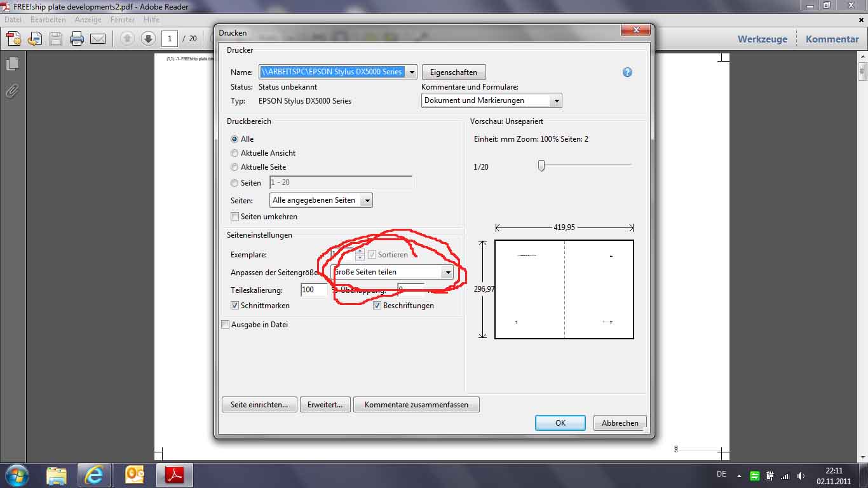Open the Werkzeuge pane

click(x=762, y=39)
